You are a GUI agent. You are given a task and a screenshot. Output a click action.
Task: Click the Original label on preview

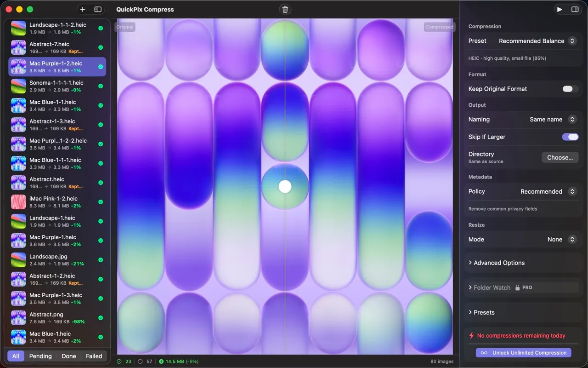click(x=125, y=27)
